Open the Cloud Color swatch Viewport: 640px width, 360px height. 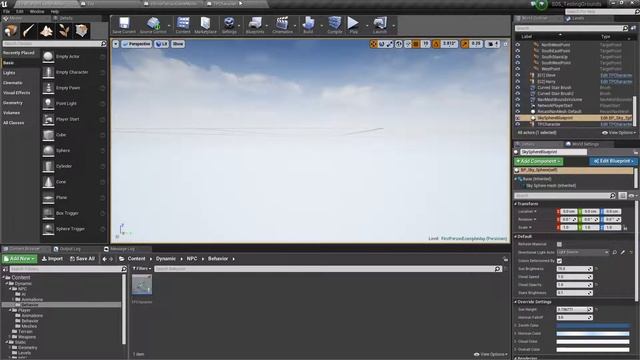click(593, 342)
